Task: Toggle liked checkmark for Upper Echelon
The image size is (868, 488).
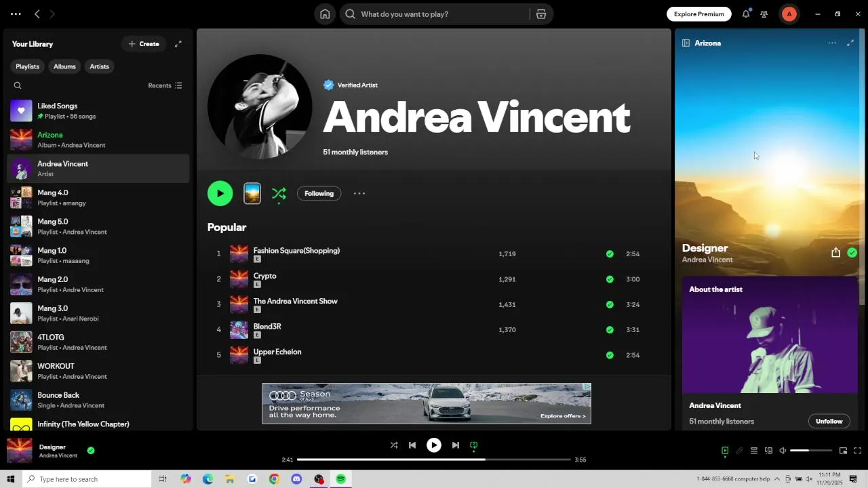Action: point(610,355)
